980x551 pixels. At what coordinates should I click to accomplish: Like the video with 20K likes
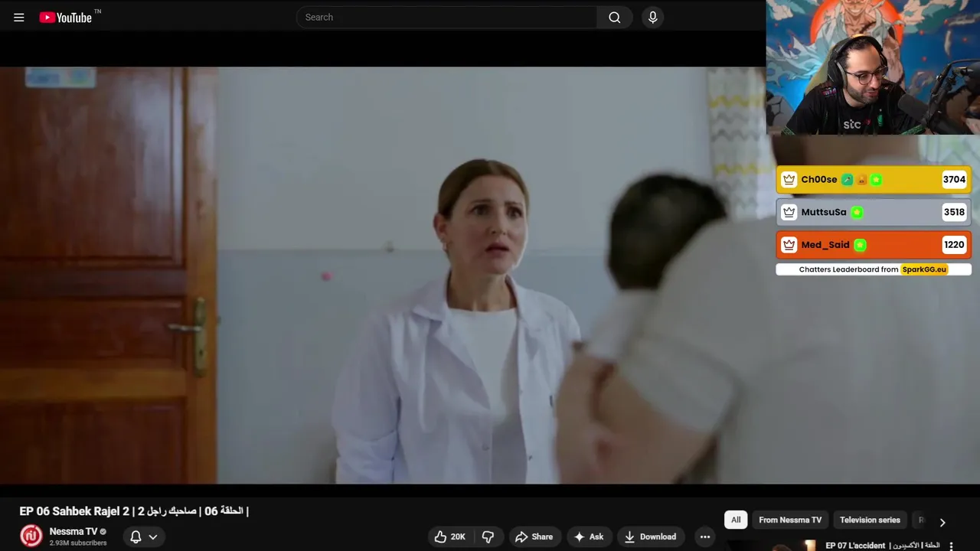450,536
